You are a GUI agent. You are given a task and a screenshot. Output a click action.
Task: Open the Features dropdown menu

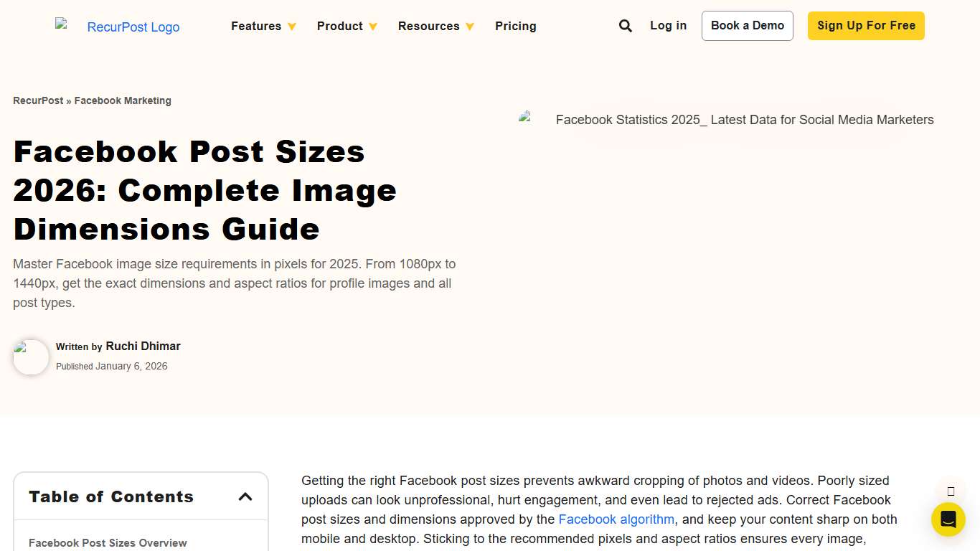pos(263,26)
